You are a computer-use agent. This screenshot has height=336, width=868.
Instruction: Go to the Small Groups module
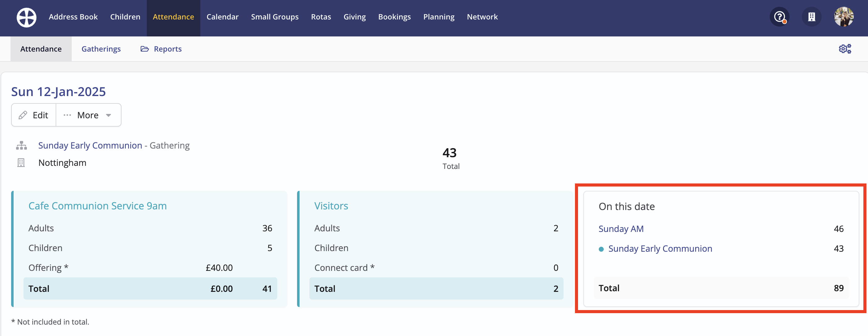274,17
